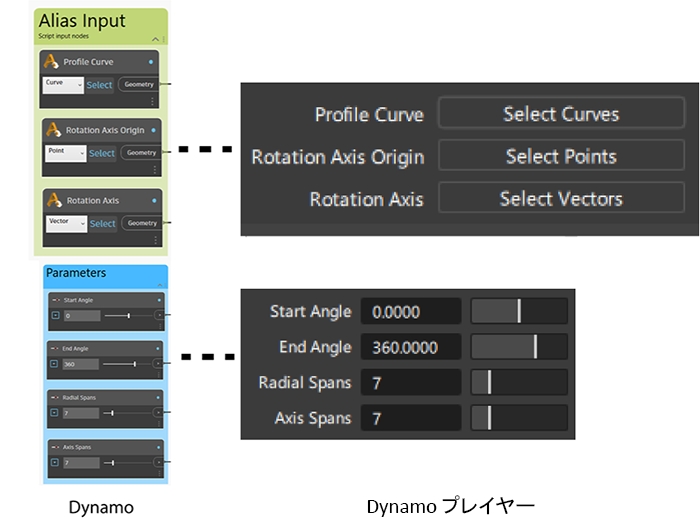Click the Start Angle slider in Dynamo Player
Screen dimensions: 700x518
[519, 311]
